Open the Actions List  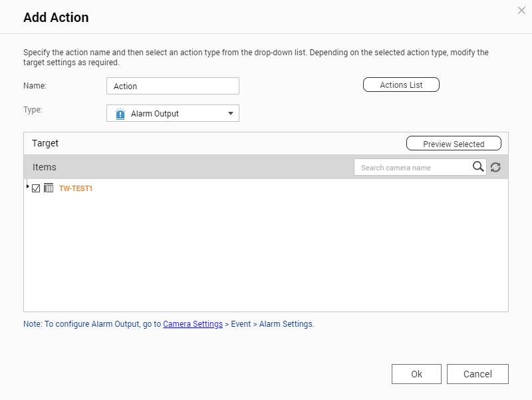pyautogui.click(x=401, y=85)
